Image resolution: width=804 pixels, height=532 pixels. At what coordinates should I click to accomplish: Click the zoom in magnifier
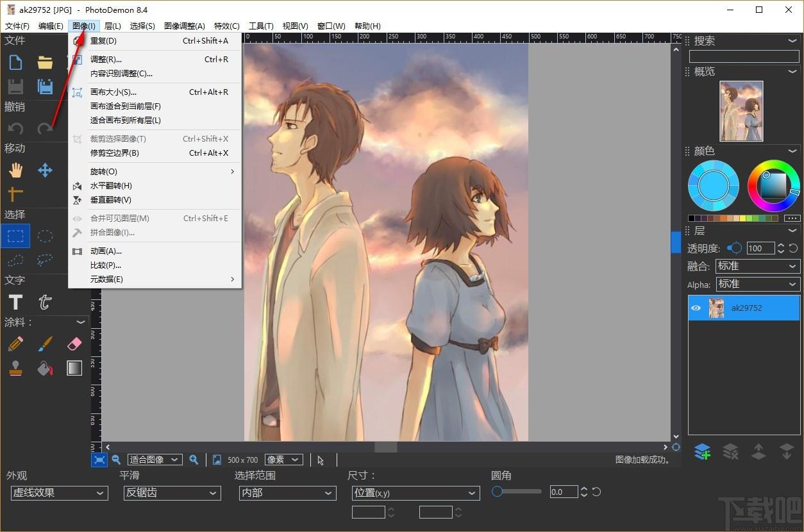pos(193,460)
